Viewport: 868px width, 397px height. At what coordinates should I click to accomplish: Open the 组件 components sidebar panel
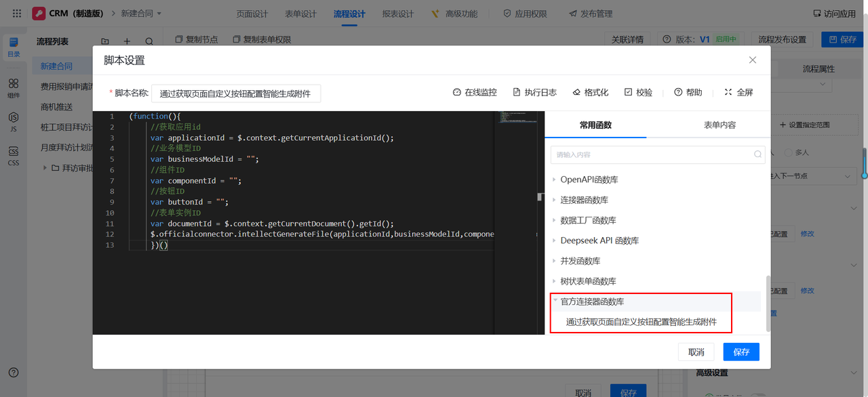point(14,87)
